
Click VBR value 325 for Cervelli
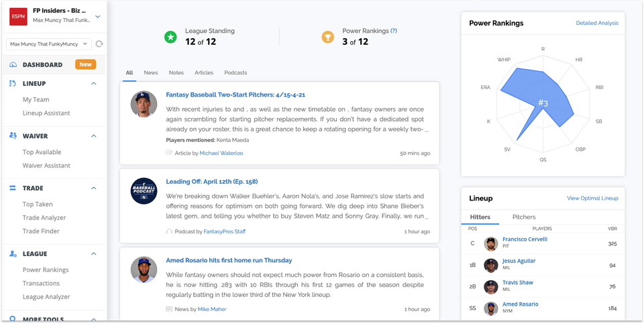(x=612, y=244)
